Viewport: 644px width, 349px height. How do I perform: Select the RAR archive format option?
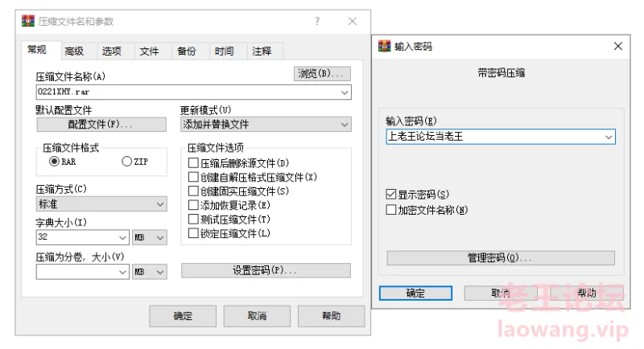click(x=56, y=162)
